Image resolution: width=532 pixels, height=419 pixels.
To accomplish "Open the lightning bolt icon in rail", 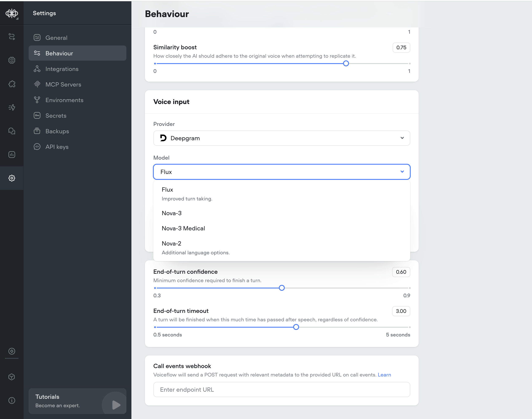I will click(12, 107).
